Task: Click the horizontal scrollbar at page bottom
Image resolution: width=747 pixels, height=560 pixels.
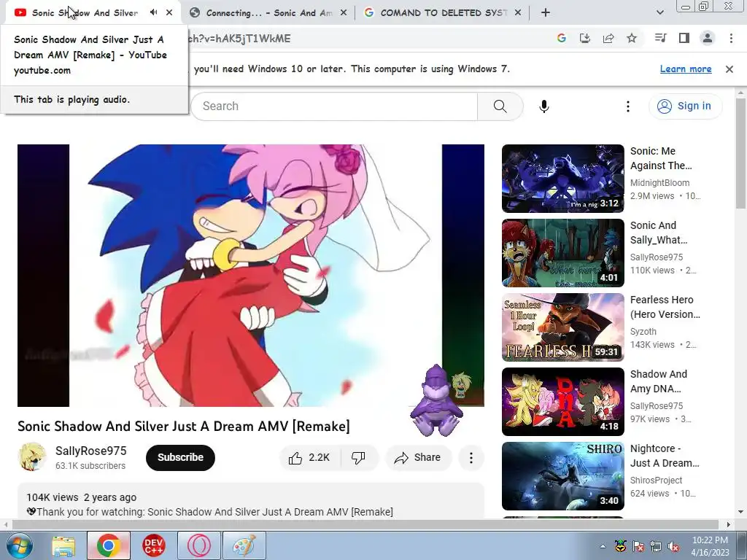Action: 365,524
